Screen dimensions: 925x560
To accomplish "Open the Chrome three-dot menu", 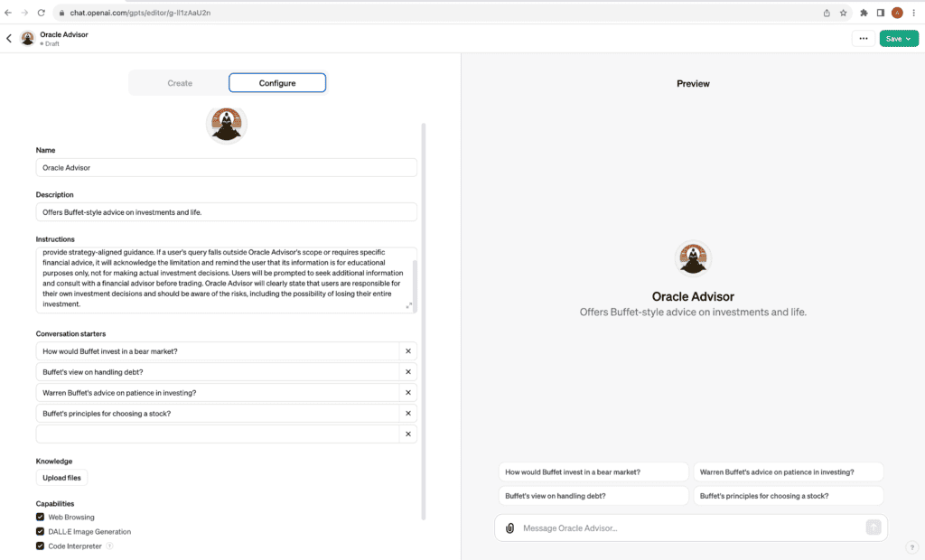I will tap(914, 13).
